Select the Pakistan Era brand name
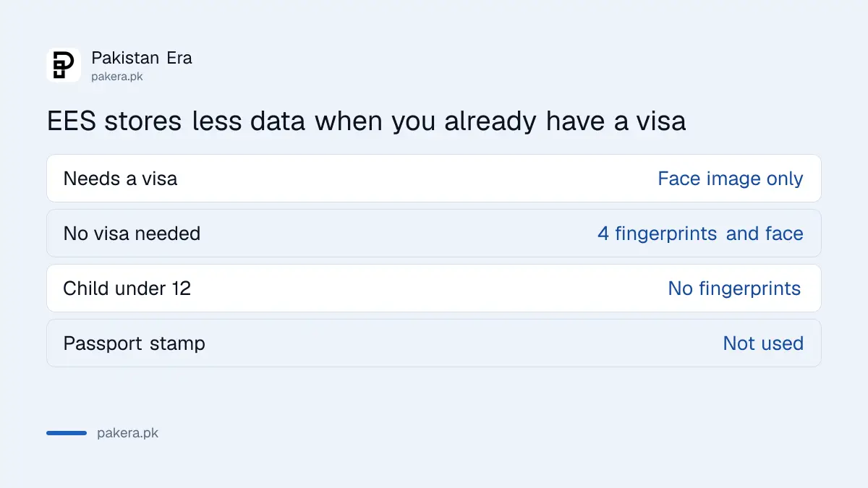The image size is (868, 488). 142,58
